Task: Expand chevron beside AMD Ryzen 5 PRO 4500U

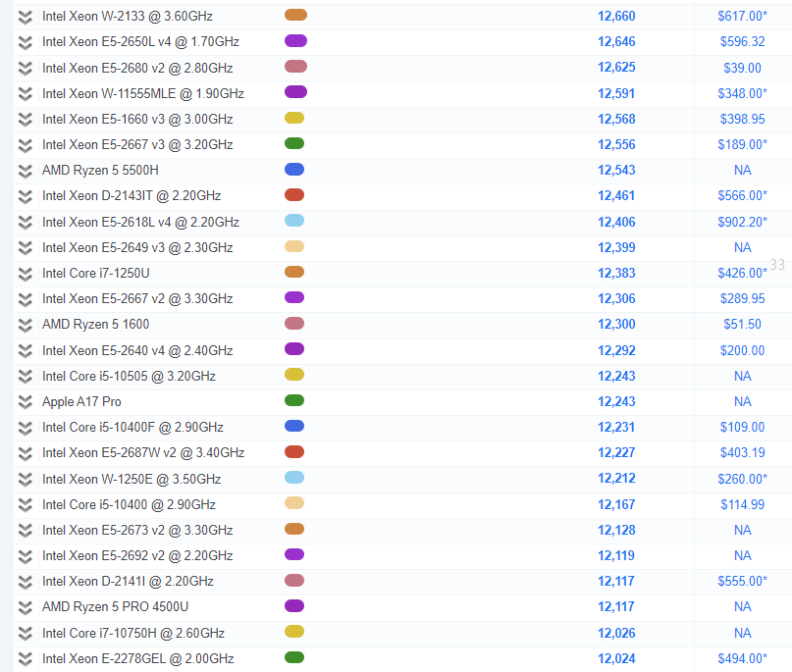Action: click(26, 608)
